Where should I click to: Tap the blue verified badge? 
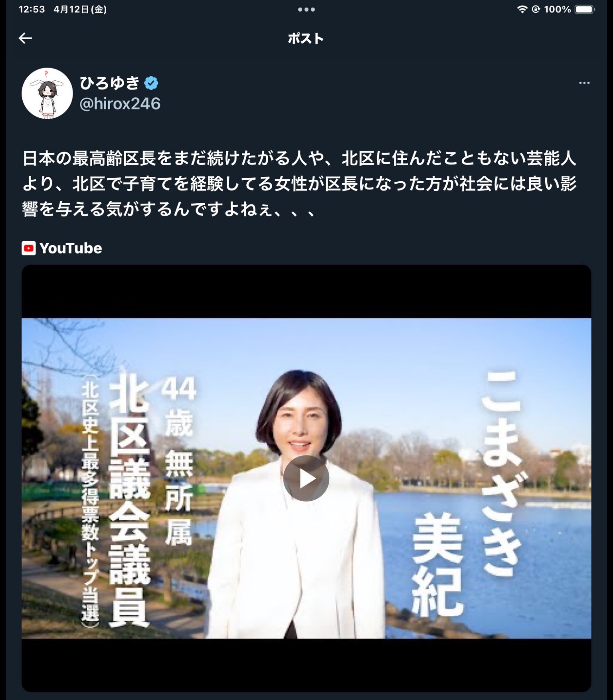point(151,83)
